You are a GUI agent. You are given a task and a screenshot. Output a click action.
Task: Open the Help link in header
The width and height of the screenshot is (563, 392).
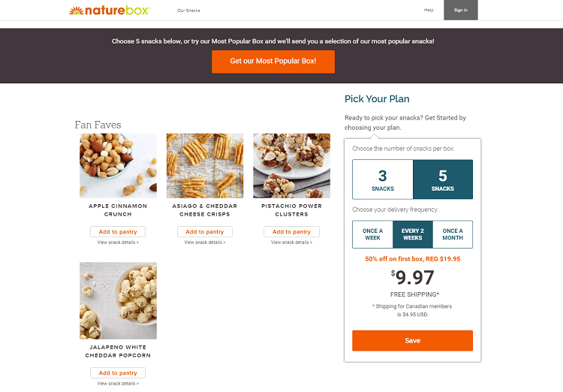pyautogui.click(x=429, y=10)
